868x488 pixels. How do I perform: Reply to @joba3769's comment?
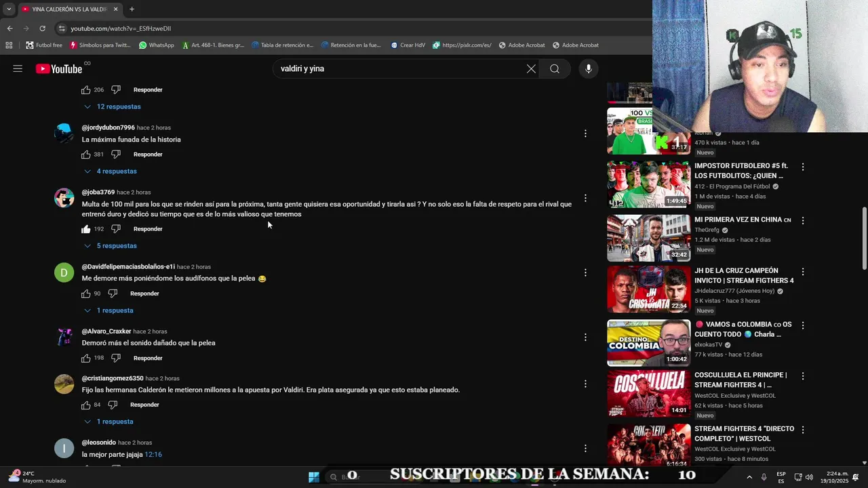[148, 229]
